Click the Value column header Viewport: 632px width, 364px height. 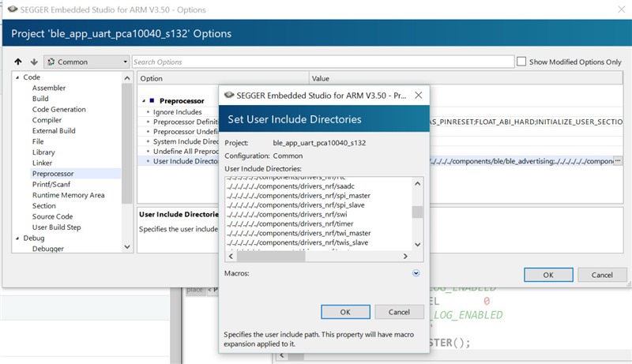[466, 78]
